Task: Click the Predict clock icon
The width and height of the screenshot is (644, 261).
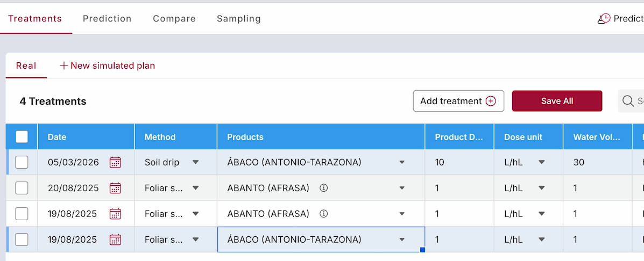Action: 604,19
